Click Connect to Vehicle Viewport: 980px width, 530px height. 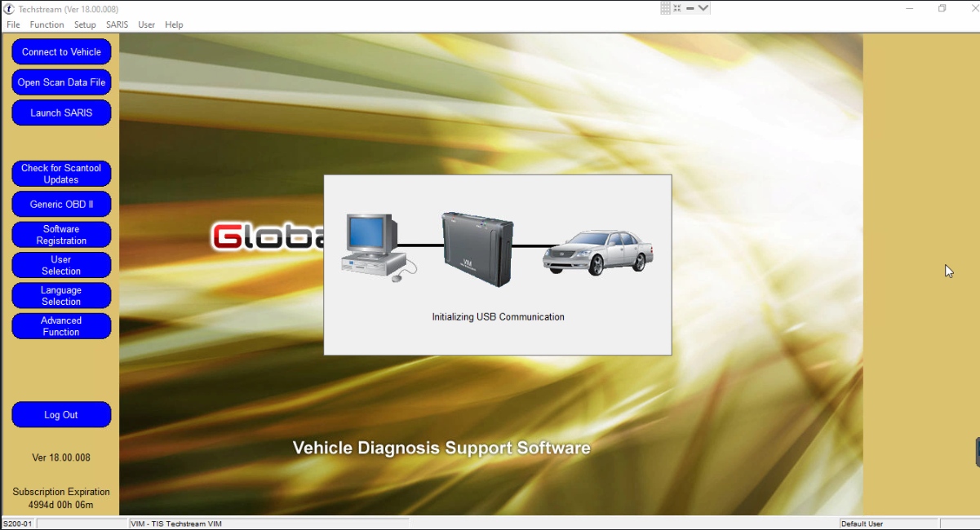tap(61, 51)
